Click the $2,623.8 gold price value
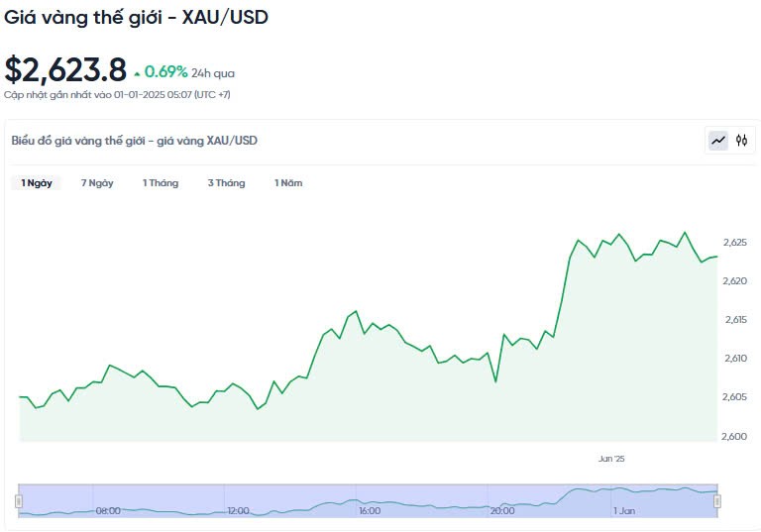 (x=65, y=70)
